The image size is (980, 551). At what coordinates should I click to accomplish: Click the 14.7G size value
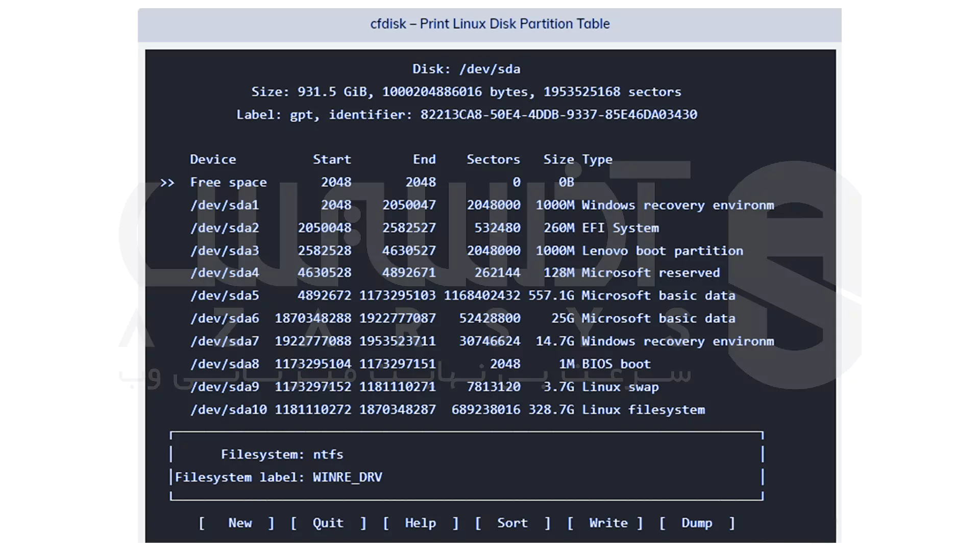pos(555,341)
